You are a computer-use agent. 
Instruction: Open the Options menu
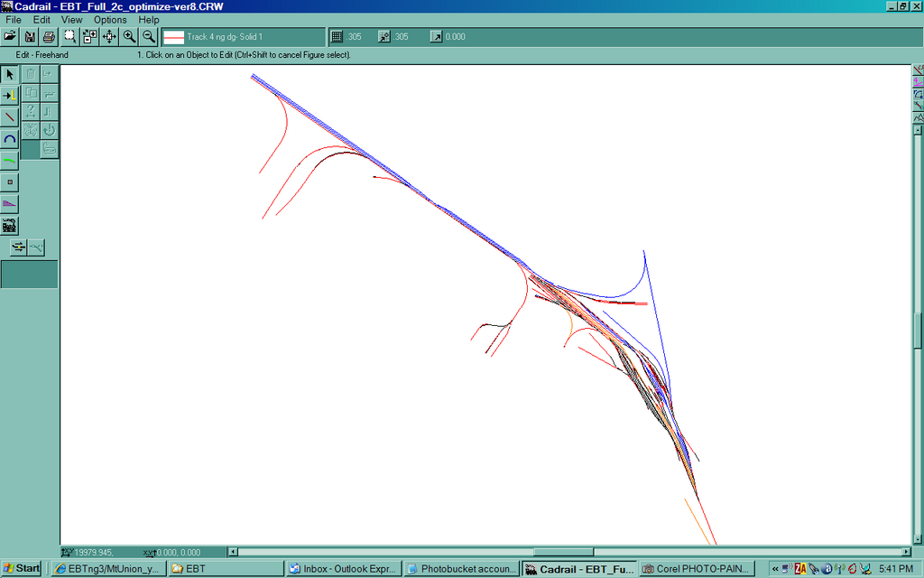(110, 20)
